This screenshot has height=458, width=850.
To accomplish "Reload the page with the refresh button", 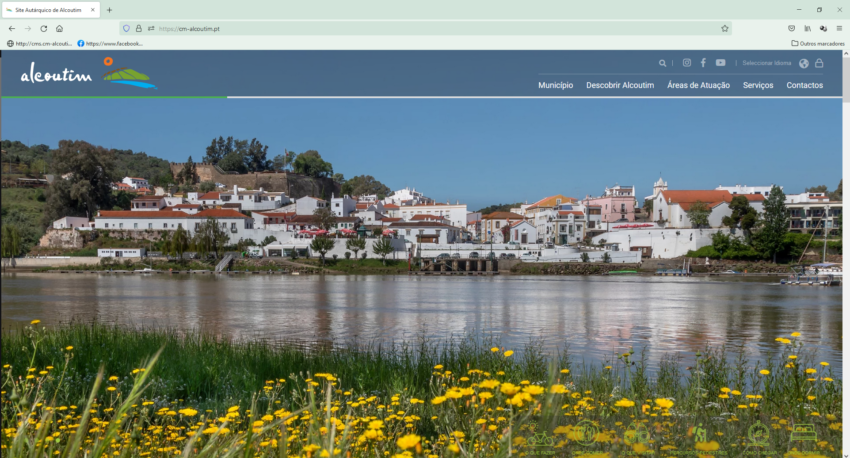I will (x=43, y=29).
